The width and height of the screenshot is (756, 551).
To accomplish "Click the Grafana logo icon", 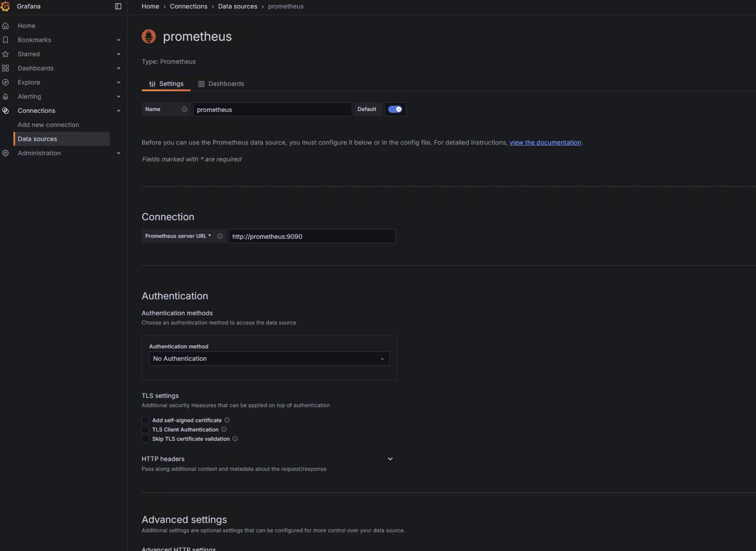I will (x=5, y=6).
